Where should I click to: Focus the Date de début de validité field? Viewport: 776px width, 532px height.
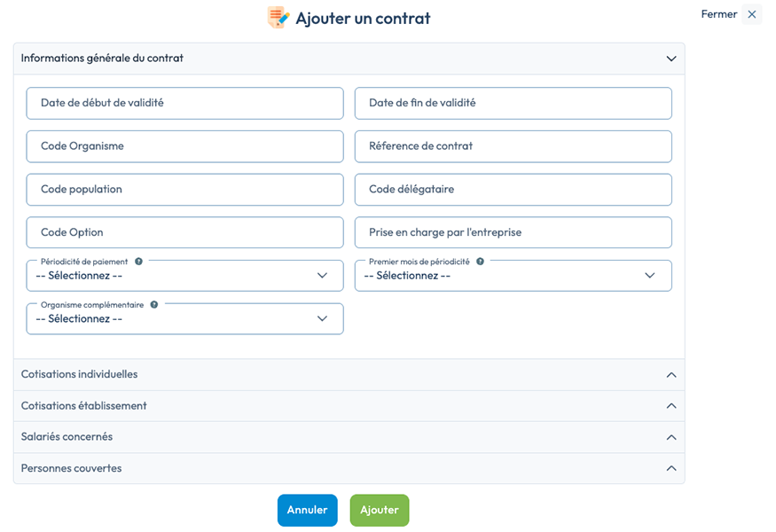(184, 103)
